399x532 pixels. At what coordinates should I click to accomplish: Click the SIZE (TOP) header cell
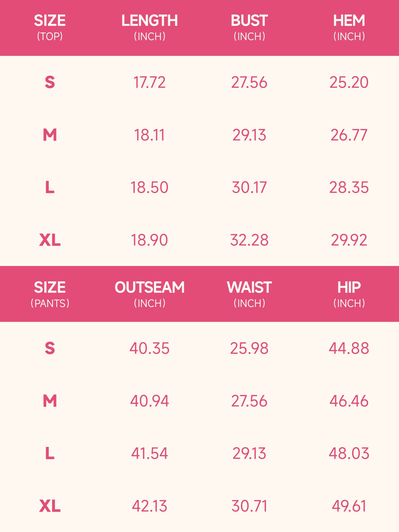50,28
